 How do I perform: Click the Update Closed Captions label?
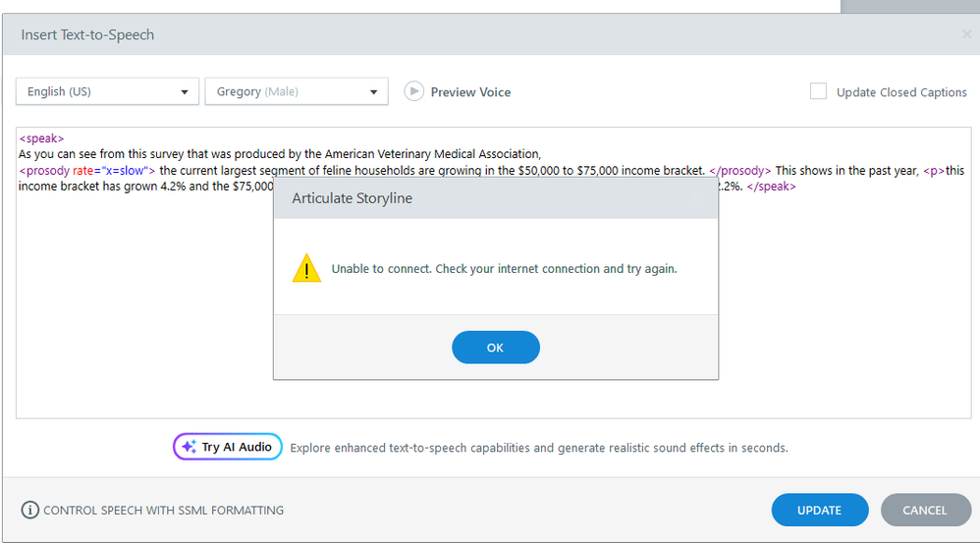pos(901,92)
